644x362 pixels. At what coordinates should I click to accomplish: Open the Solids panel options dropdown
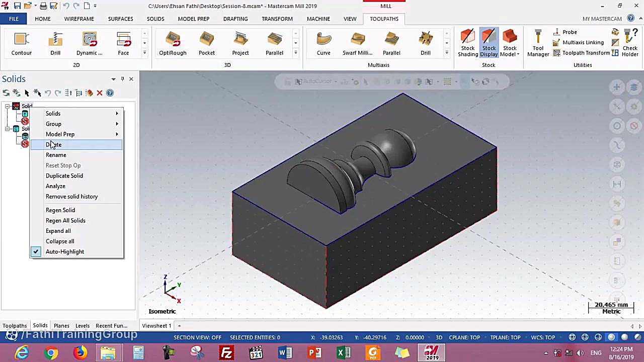[x=113, y=79]
